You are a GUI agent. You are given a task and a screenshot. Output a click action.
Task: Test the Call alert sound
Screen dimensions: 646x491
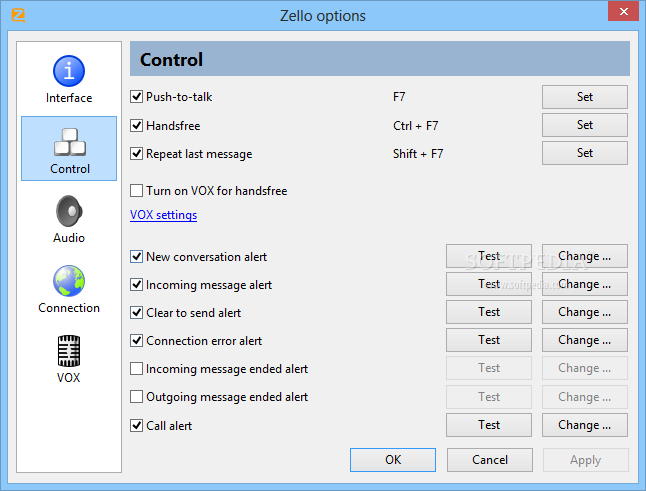point(489,425)
